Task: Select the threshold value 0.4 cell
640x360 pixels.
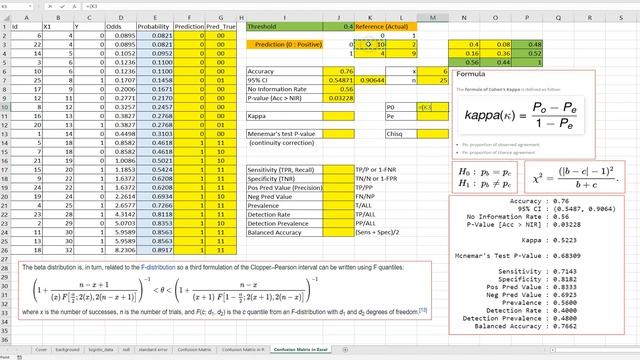Action: click(338, 27)
